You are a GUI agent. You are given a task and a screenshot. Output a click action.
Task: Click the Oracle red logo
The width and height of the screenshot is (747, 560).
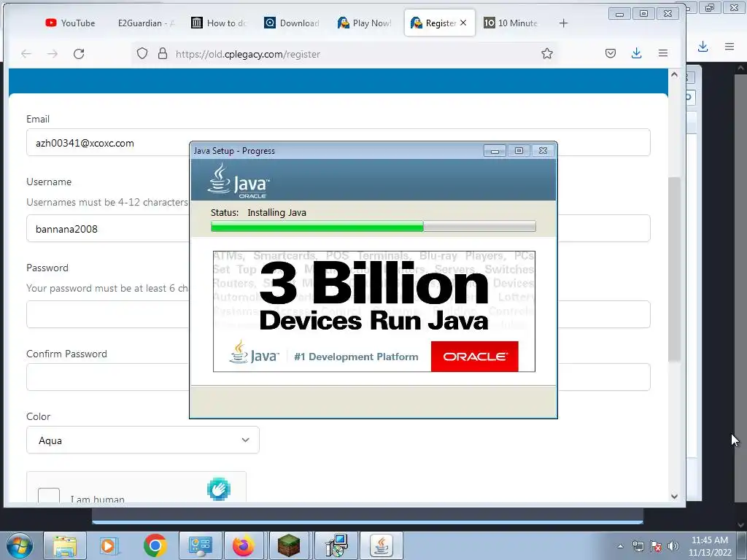click(474, 356)
